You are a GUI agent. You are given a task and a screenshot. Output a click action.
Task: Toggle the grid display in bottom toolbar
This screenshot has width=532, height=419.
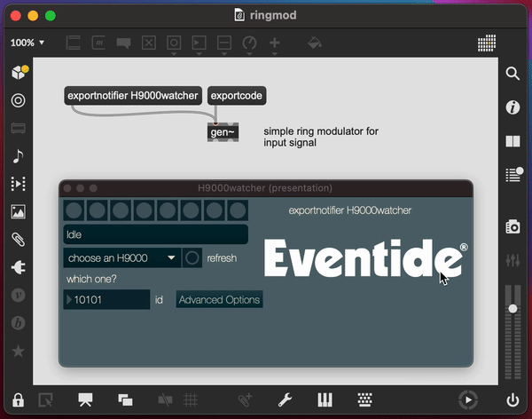(191, 400)
